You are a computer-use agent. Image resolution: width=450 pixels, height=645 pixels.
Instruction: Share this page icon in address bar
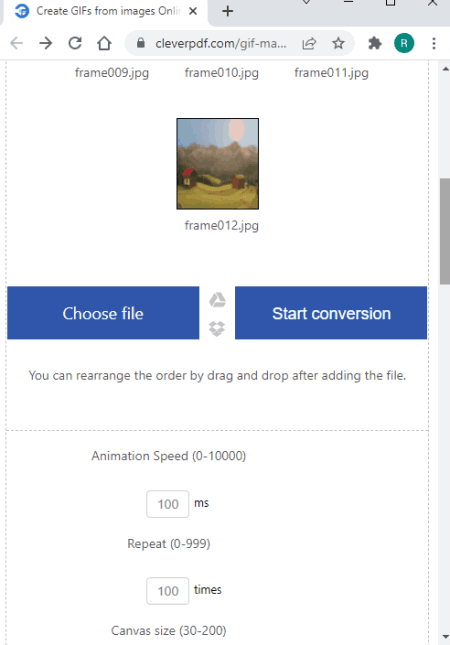click(x=309, y=43)
